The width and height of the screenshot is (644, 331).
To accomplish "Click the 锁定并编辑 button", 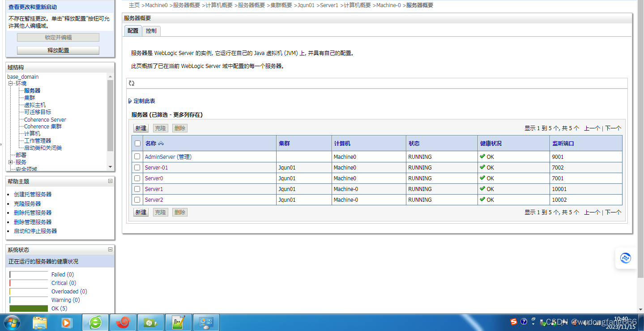I will pyautogui.click(x=58, y=38).
